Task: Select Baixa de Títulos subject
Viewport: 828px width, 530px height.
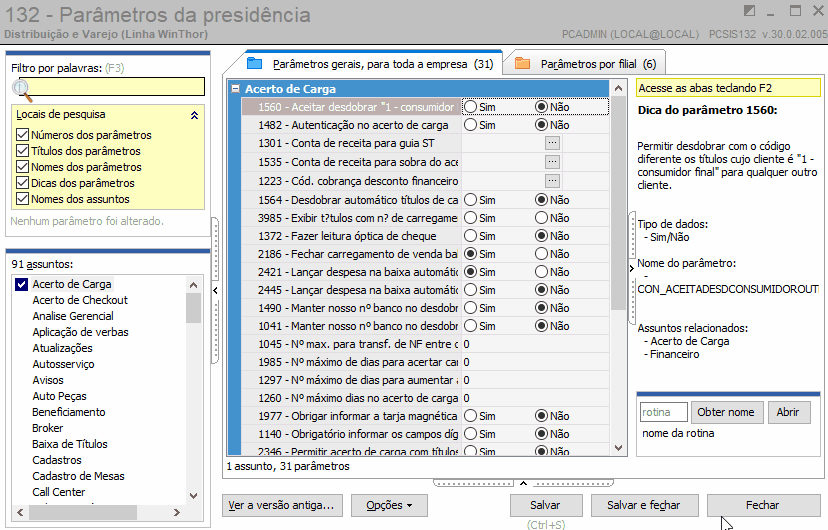Action: point(70,444)
